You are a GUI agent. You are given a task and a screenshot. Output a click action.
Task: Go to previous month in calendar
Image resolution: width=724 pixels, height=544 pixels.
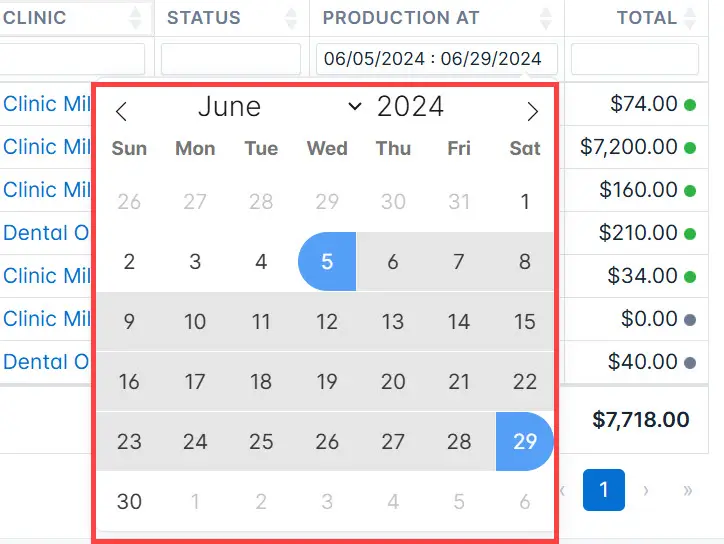121,111
